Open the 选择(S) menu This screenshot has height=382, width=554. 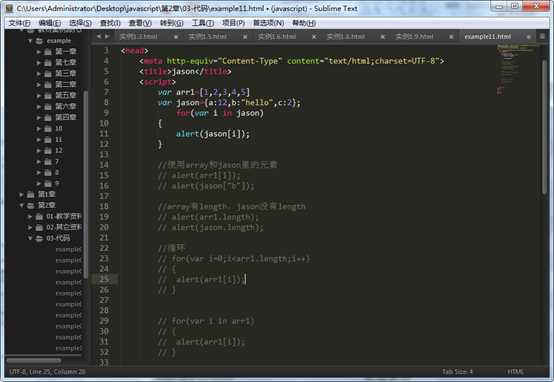[x=80, y=23]
